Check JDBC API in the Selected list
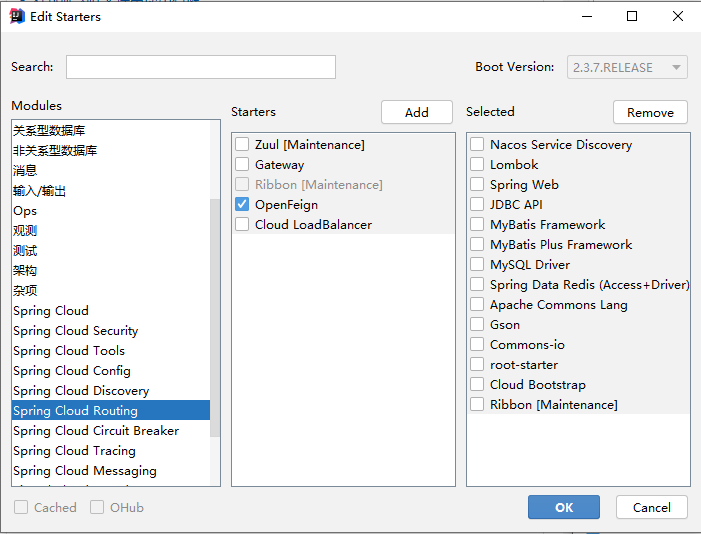701x534 pixels. coord(477,204)
